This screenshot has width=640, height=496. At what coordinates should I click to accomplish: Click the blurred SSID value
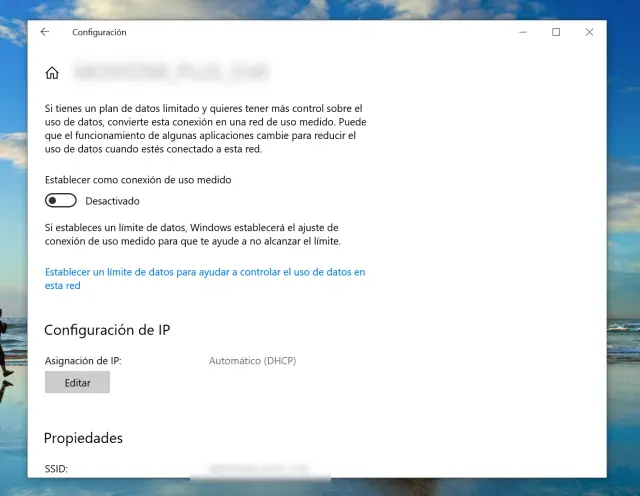coord(258,468)
